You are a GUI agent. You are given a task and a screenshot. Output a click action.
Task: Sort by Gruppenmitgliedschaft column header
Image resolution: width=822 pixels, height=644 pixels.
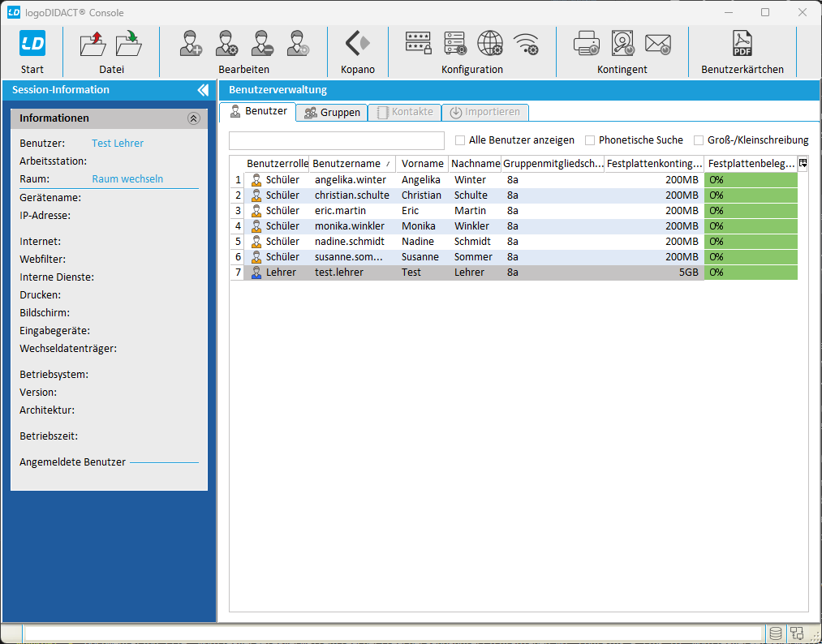[x=553, y=164]
